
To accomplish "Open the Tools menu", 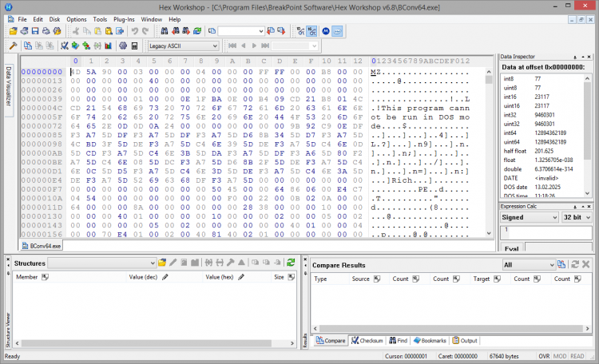I will coord(100,19).
